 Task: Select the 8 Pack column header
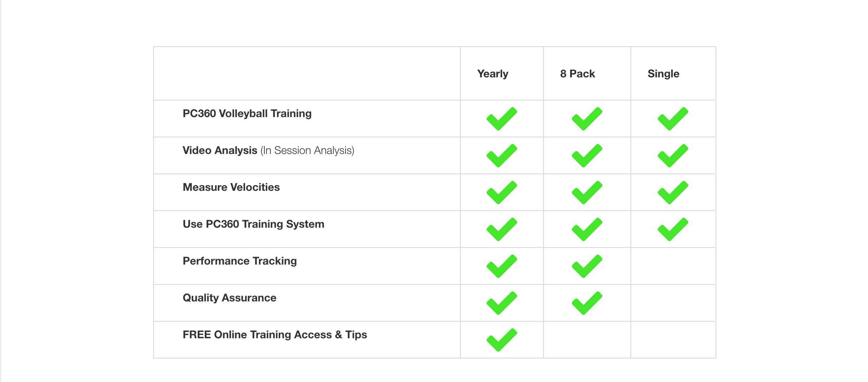577,74
